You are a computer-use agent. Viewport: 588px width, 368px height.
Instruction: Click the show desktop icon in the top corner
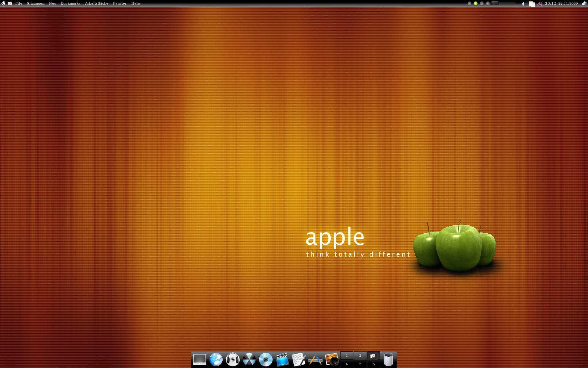584,3
